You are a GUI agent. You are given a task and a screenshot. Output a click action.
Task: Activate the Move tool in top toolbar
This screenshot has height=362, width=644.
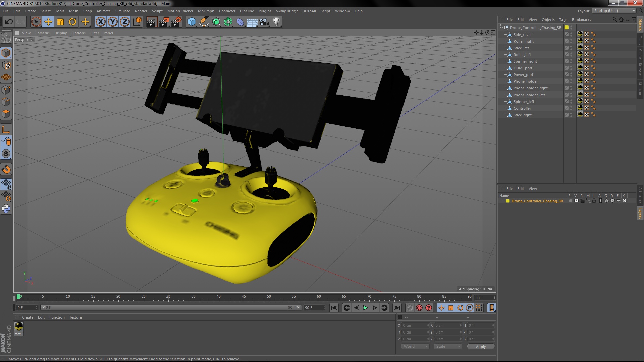coord(48,22)
